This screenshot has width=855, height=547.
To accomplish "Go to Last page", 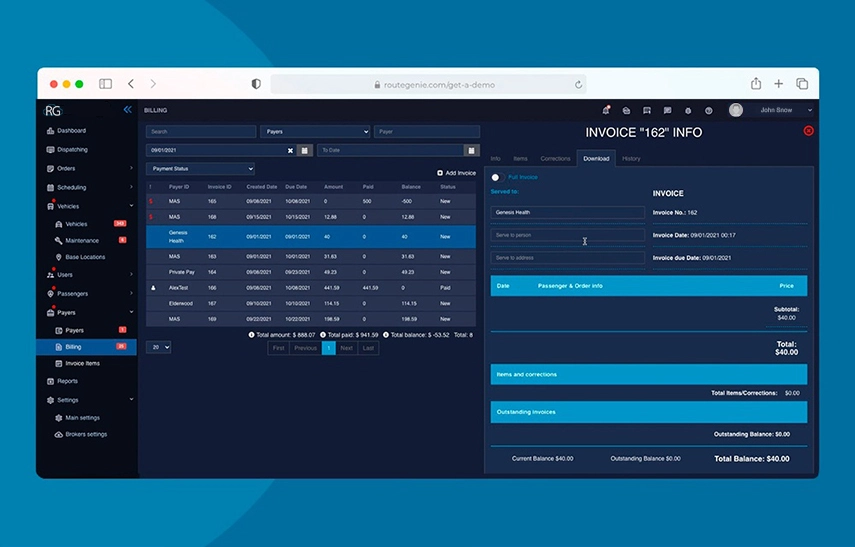I will (x=369, y=348).
